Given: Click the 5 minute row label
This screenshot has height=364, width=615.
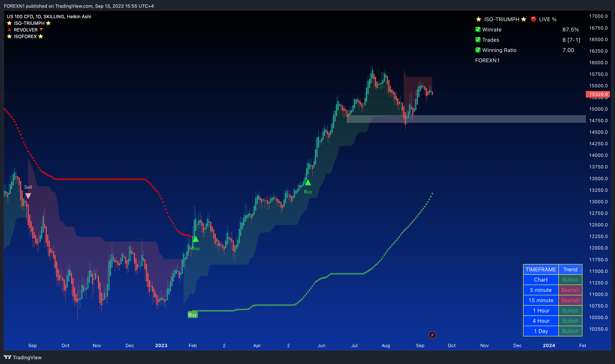Looking at the screenshot, I should [x=541, y=290].
